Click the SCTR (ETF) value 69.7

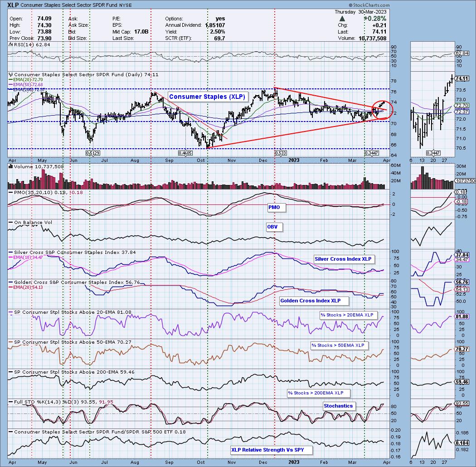[x=219, y=38]
